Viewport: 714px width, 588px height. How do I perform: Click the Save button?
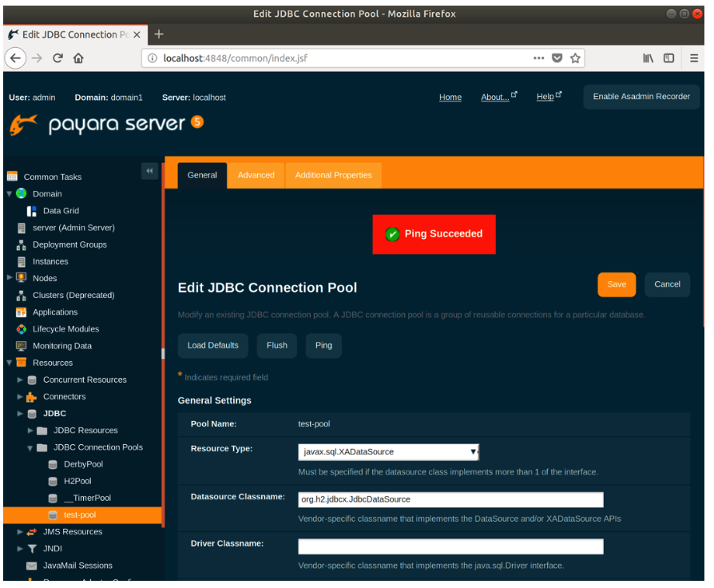click(x=616, y=284)
